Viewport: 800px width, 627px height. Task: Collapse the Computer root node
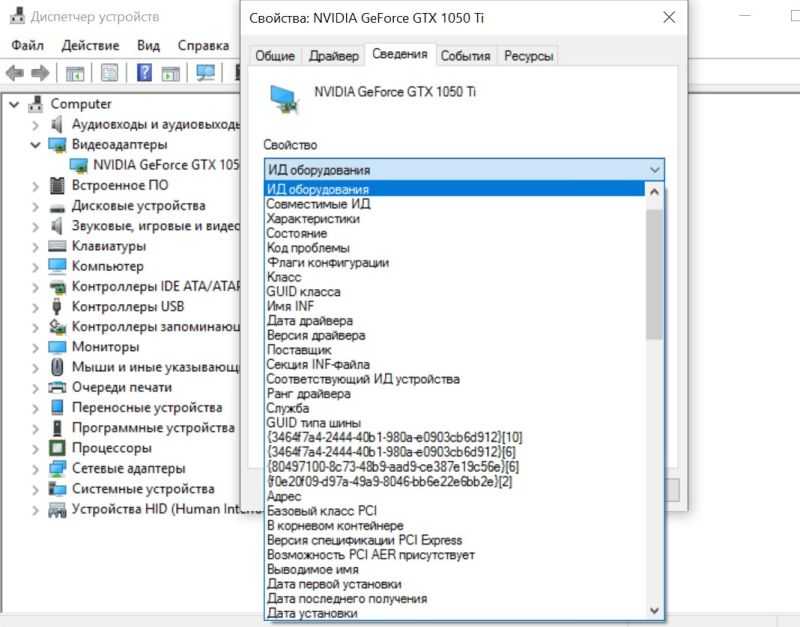tap(14, 105)
